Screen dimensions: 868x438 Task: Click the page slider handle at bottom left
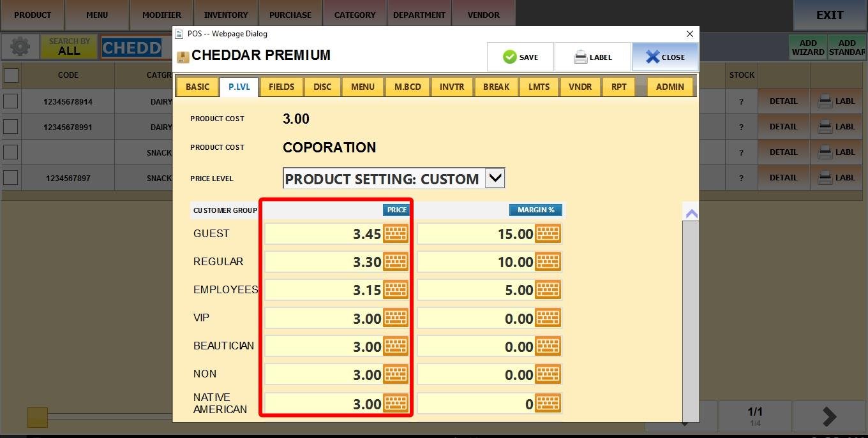pos(38,418)
